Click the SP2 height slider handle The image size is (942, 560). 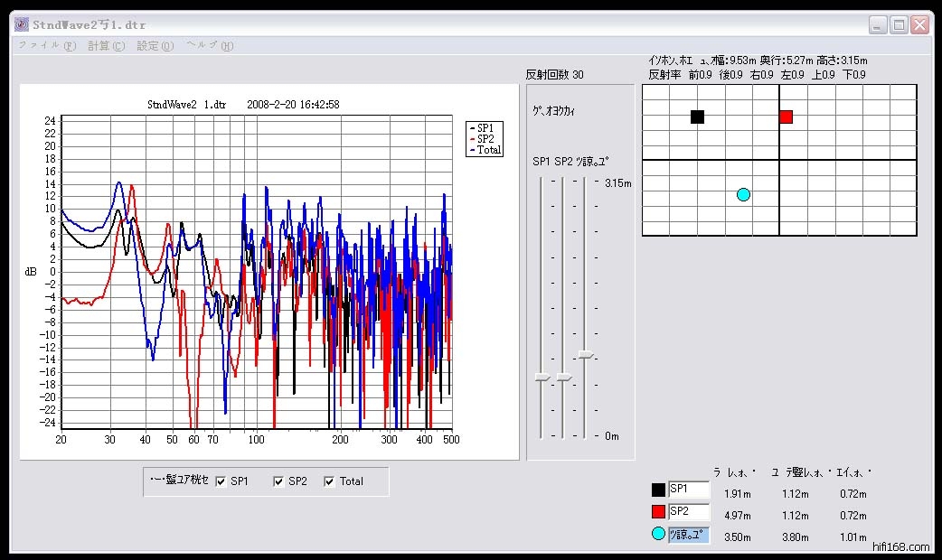coord(563,377)
